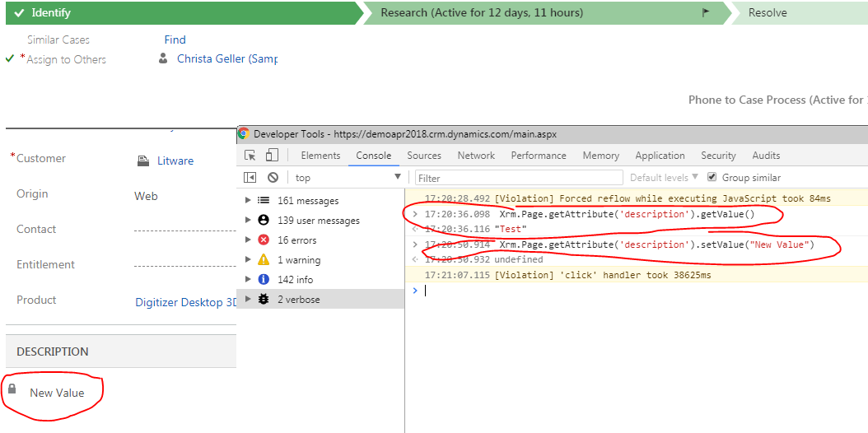Image resolution: width=868 pixels, height=433 pixels.
Task: Click the Find link for Similar Cases
Action: click(x=175, y=40)
